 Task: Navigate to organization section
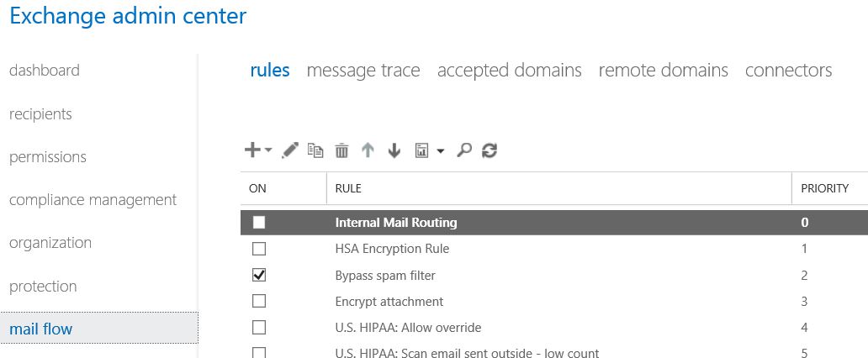tap(50, 243)
